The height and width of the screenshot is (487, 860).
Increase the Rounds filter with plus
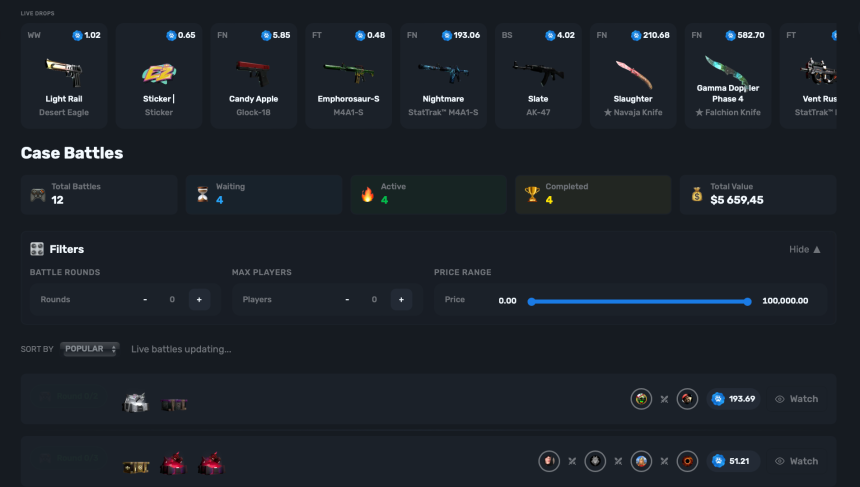199,299
